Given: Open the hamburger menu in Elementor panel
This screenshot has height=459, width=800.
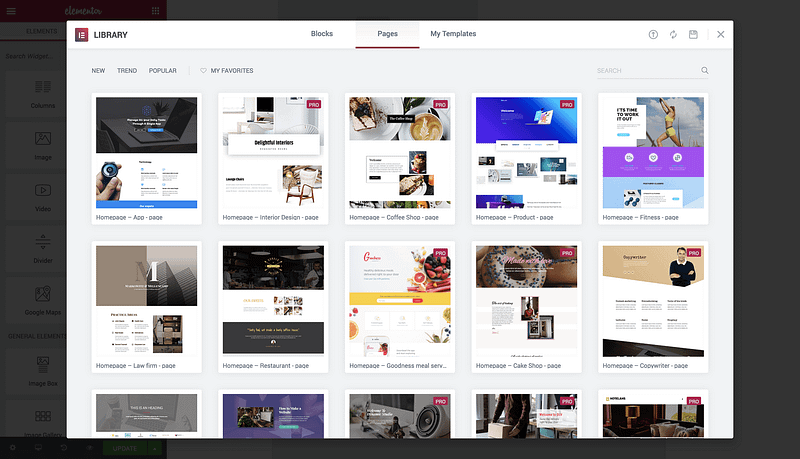Looking at the screenshot, I should click(x=11, y=11).
